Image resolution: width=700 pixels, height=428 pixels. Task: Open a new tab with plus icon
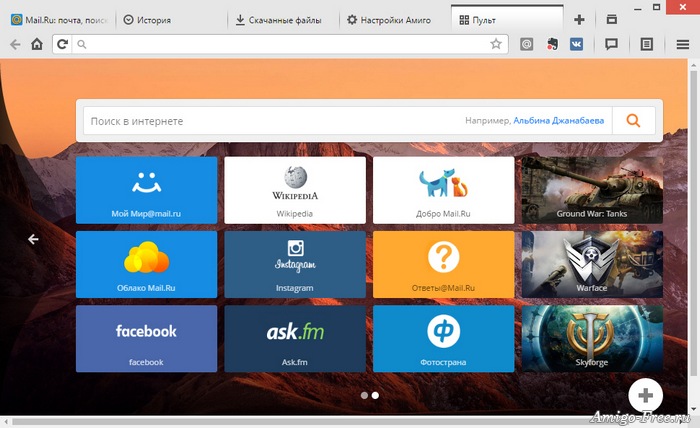click(x=579, y=20)
